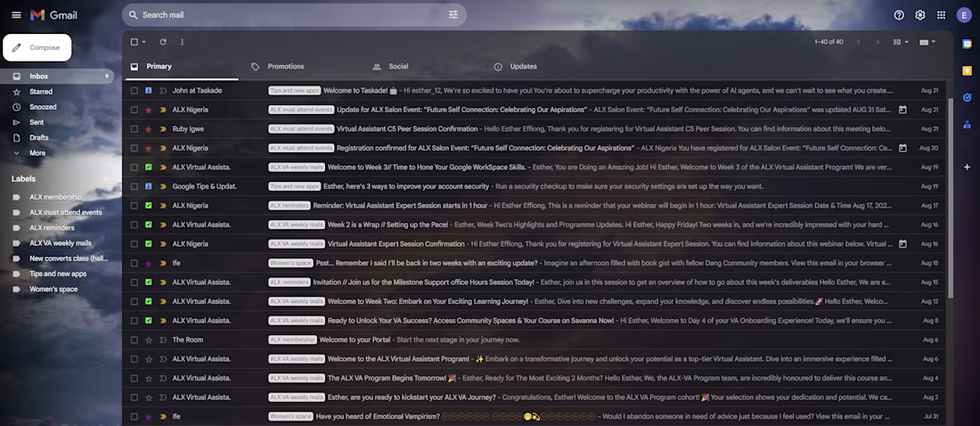Screen dimensions: 980x426
Task: Select the John at Taskade email checkbox
Action: [x=134, y=91]
